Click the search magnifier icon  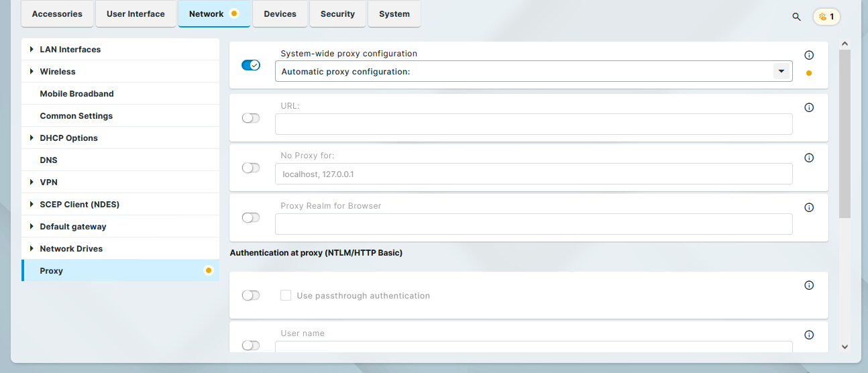[796, 17]
